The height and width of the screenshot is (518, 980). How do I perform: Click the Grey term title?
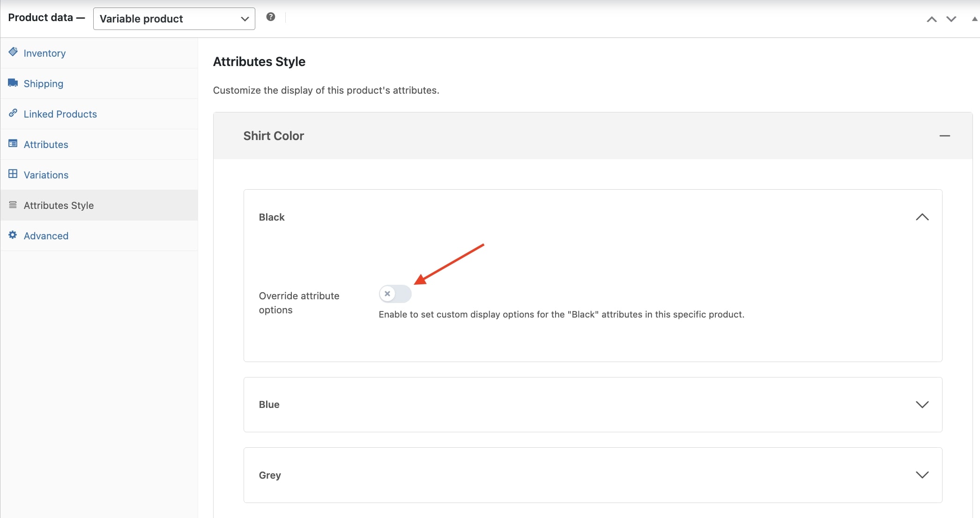pyautogui.click(x=270, y=475)
